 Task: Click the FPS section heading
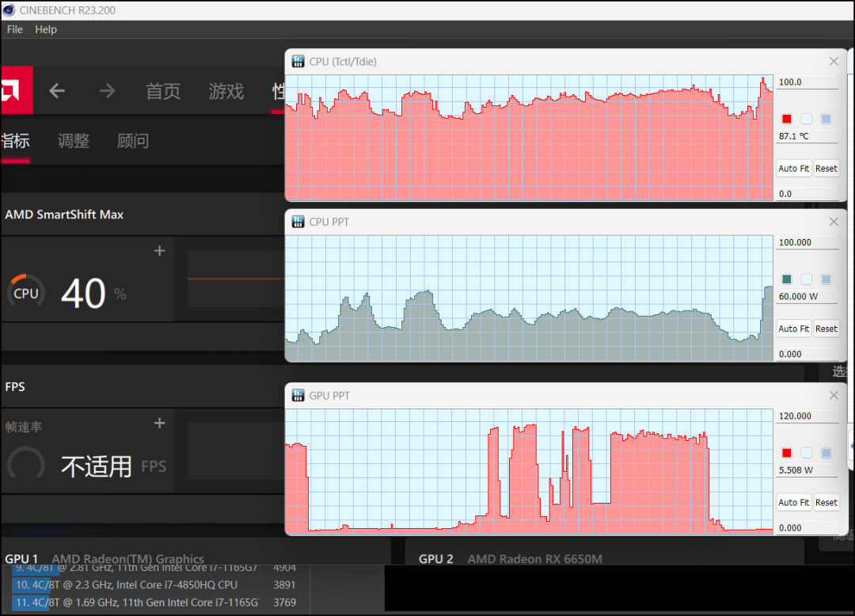(15, 387)
